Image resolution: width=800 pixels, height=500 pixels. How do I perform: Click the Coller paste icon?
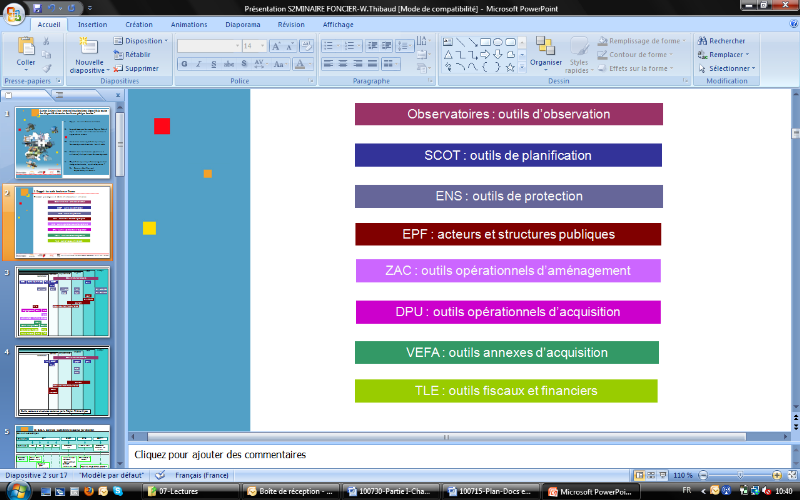[26, 48]
